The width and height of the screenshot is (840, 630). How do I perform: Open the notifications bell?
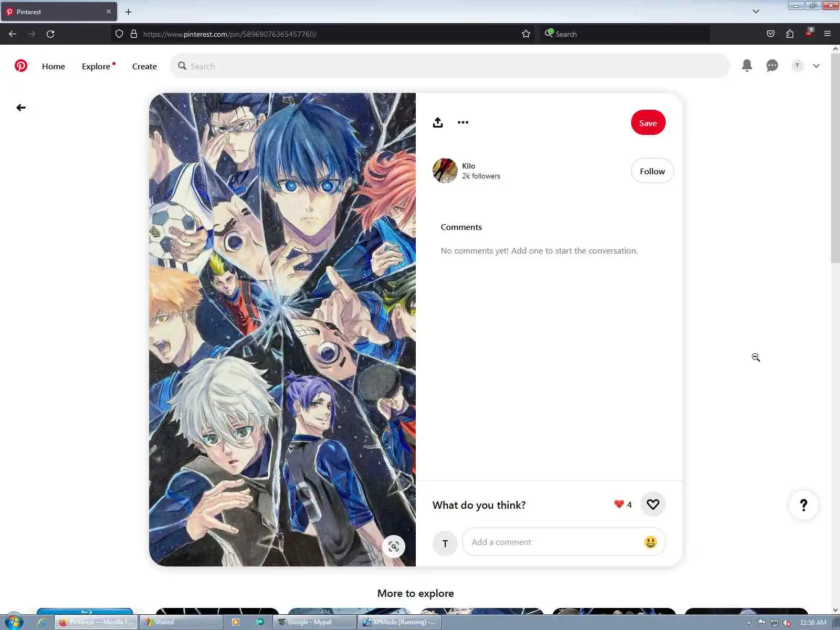point(747,66)
